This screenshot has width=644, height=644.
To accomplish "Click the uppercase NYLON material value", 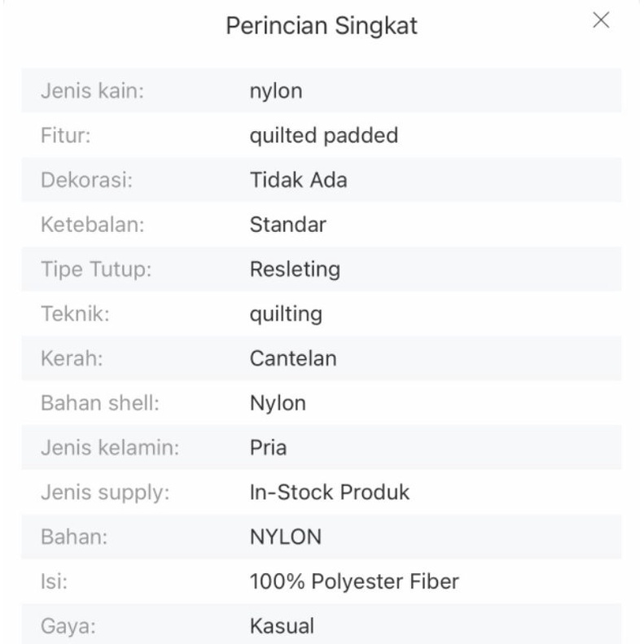I will coord(285,537).
